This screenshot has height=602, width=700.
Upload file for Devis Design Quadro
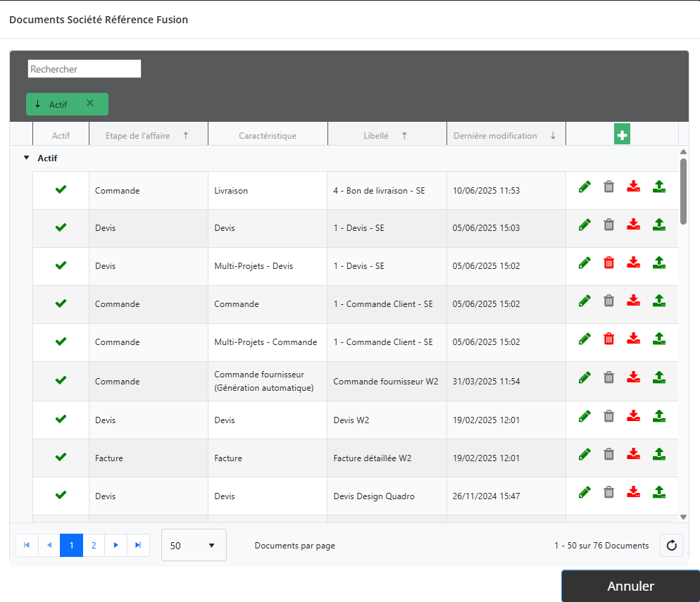tap(659, 492)
